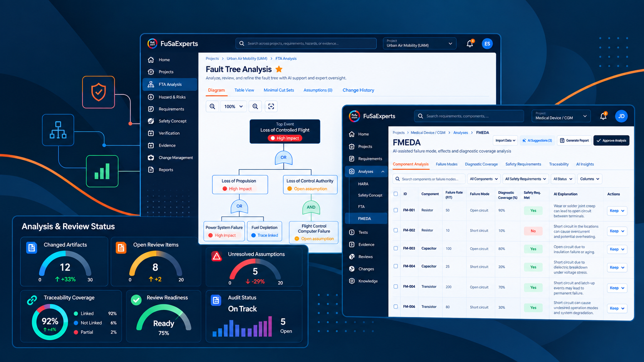Open Reviews in FMEDA window sidebar
The width and height of the screenshot is (644, 362).
366,257
